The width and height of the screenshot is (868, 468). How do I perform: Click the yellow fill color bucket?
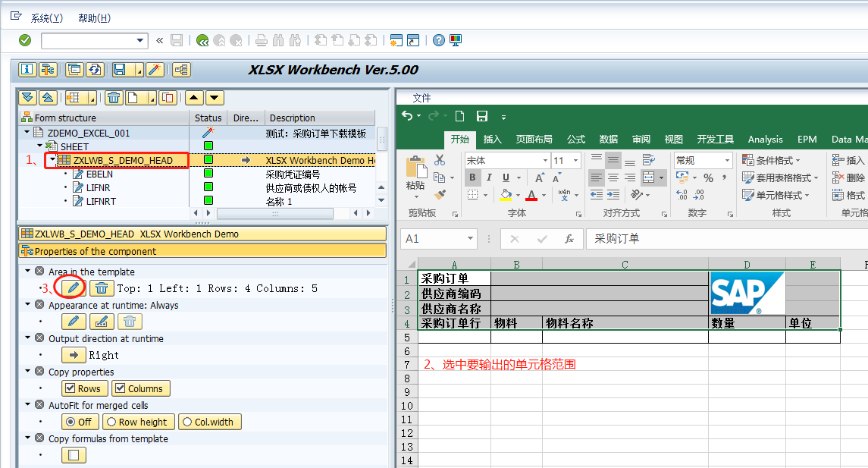tap(506, 195)
